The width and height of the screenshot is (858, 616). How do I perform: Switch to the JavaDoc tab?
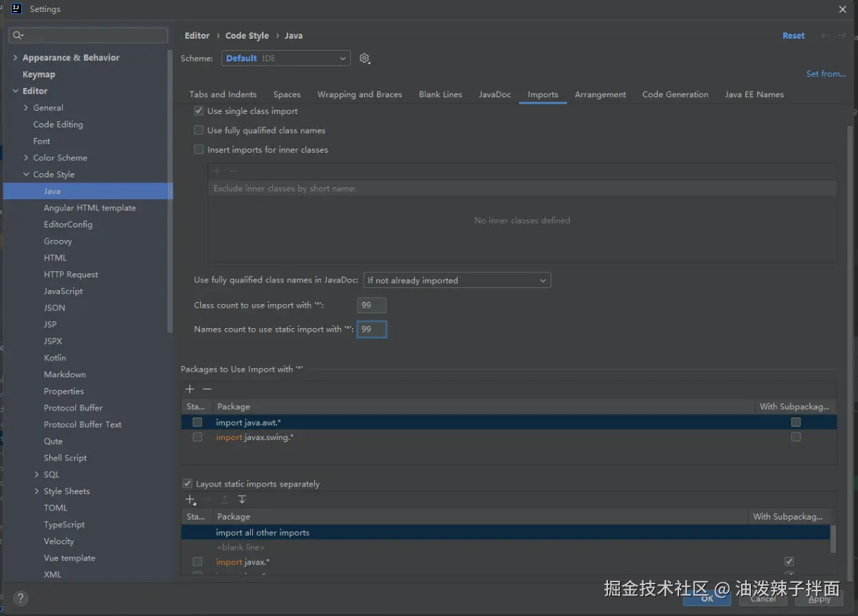click(495, 94)
